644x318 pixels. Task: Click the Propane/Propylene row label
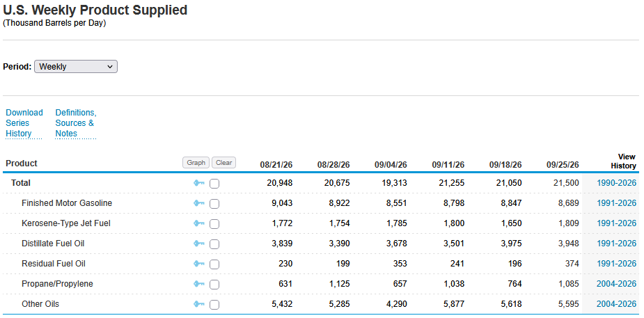coord(58,283)
